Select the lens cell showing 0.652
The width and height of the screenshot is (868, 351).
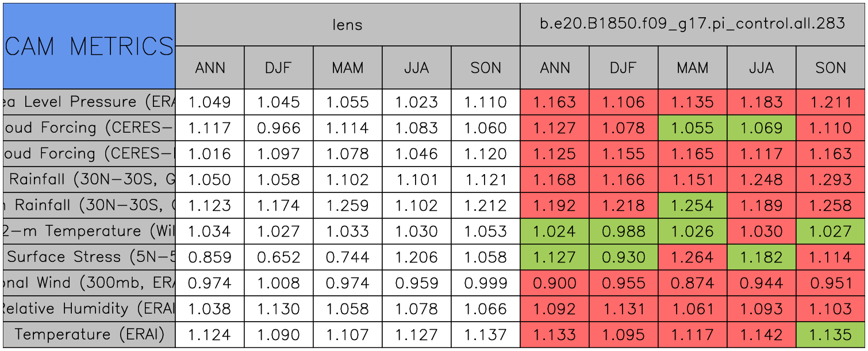coord(278,257)
